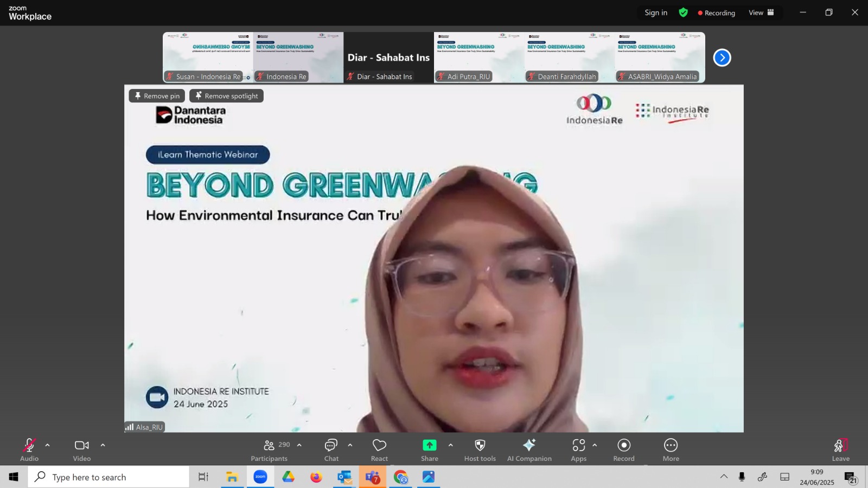
Task: Click Remove pin button
Action: 157,96
